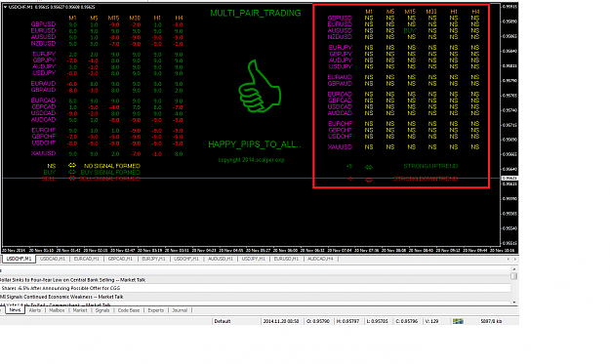610x364 pixels.
Task: Open the Market terminal tab
Action: (x=80, y=310)
